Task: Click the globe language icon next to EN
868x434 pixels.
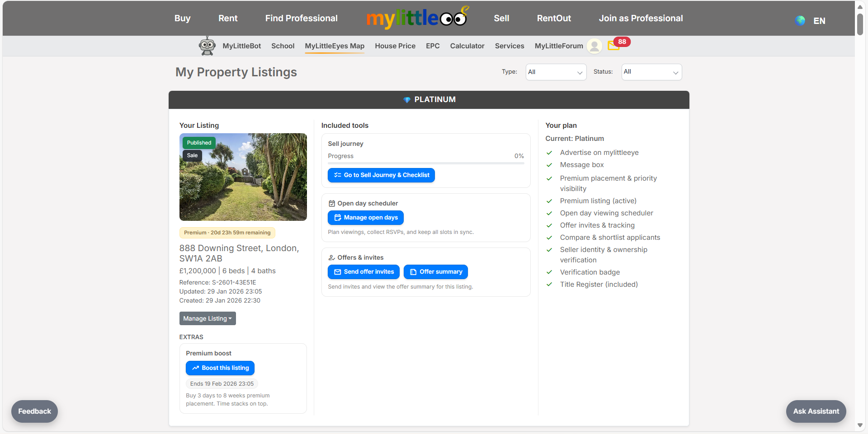Action: (800, 20)
